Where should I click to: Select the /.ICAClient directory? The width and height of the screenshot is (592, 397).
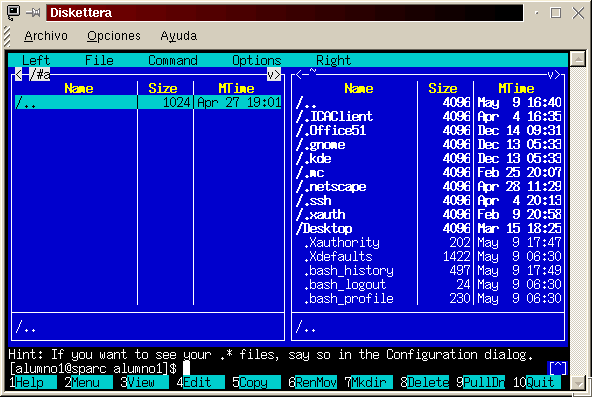coord(428,116)
